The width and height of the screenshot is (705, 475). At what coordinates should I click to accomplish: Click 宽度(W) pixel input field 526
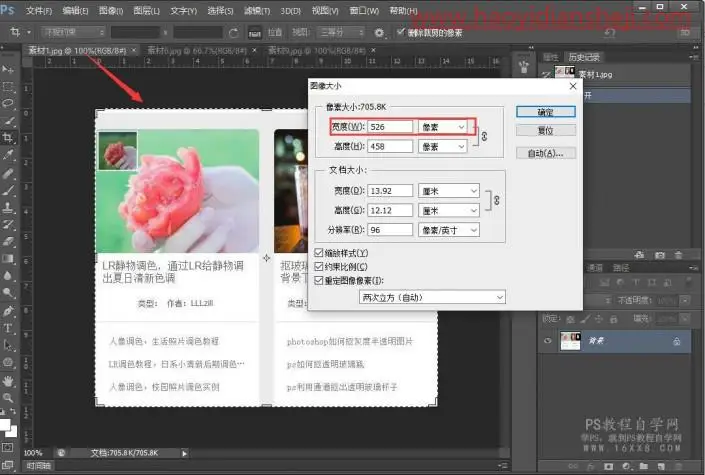(390, 127)
